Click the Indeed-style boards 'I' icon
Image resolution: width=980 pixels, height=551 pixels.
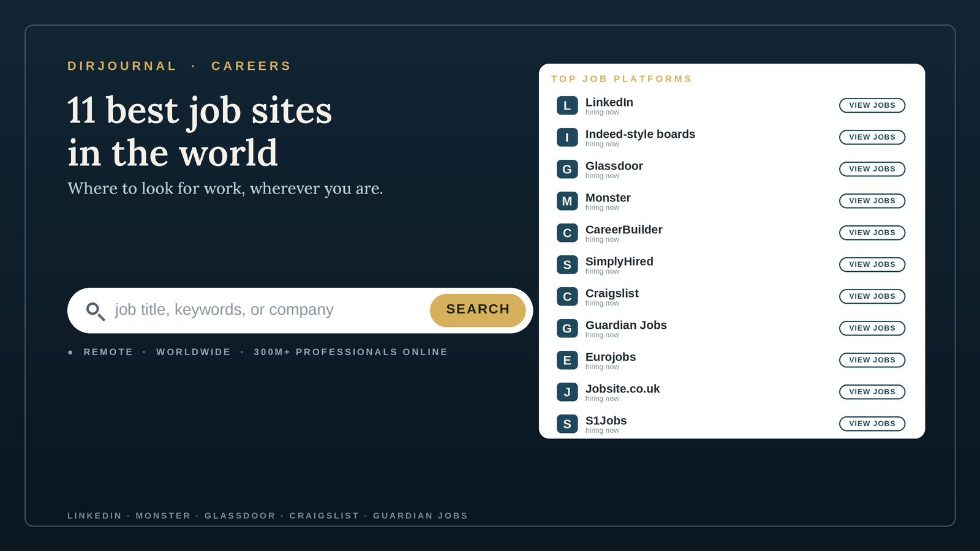[567, 137]
